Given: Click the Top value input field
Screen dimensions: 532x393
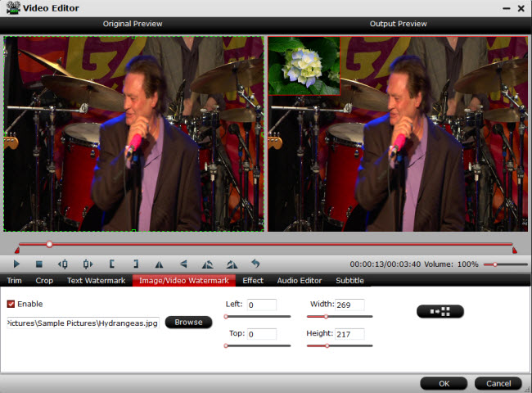Looking at the screenshot, I should pyautogui.click(x=262, y=334).
